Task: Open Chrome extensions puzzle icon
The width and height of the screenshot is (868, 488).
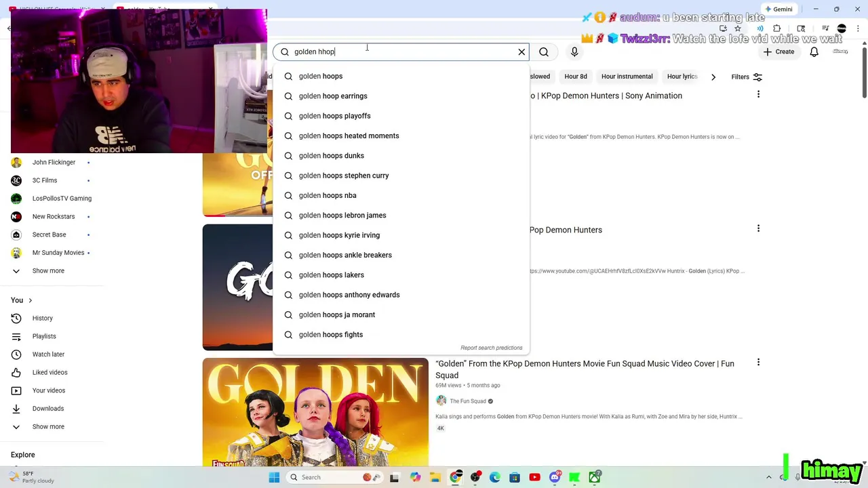Action: click(x=777, y=28)
